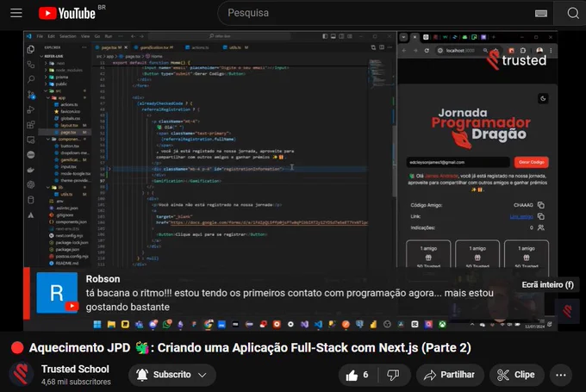Open VS Code Search activity icon
This screenshot has width=586, height=392.
[31, 79]
